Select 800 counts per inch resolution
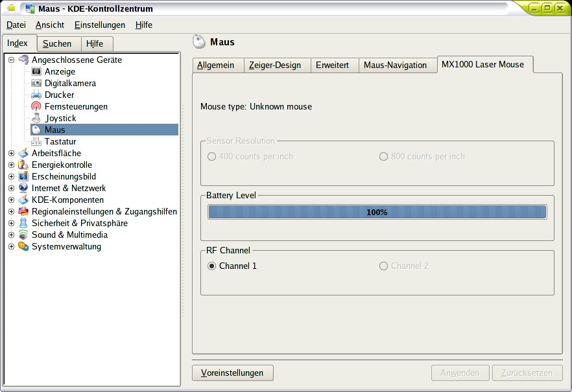The height and width of the screenshot is (392, 572). point(383,157)
